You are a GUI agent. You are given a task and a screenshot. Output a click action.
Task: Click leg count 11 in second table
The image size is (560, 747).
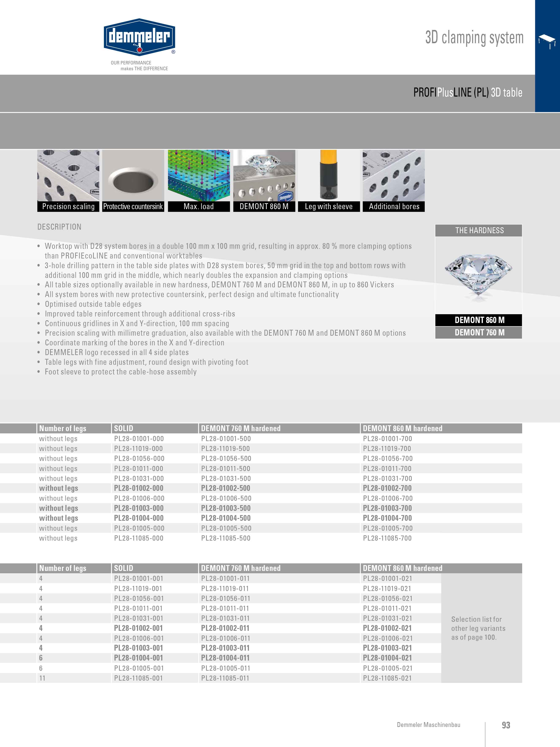[x=42, y=678]
